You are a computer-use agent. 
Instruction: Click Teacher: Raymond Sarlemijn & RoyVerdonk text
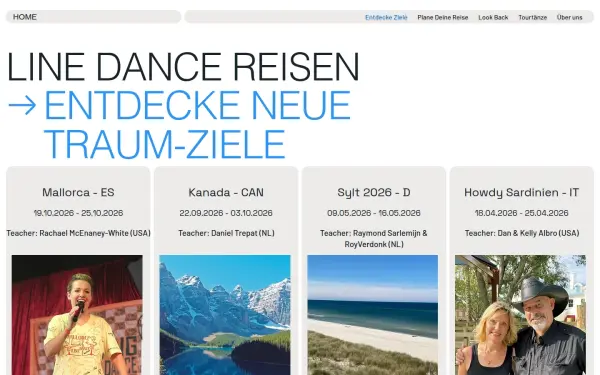tap(374, 238)
